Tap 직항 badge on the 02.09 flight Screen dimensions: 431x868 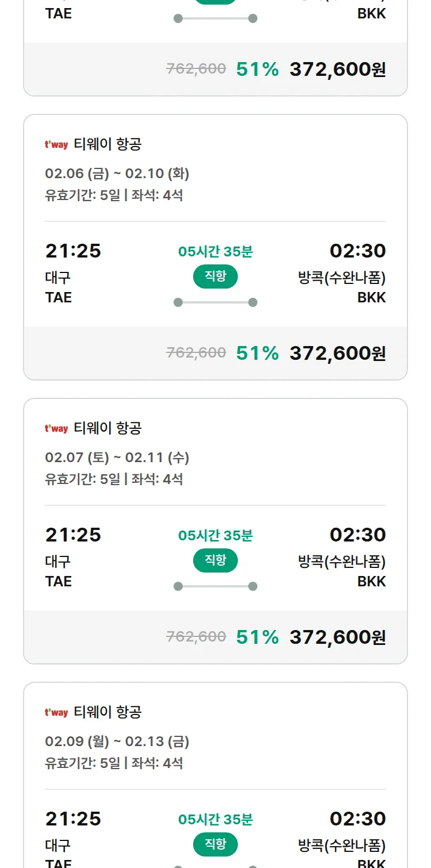pyautogui.click(x=215, y=844)
